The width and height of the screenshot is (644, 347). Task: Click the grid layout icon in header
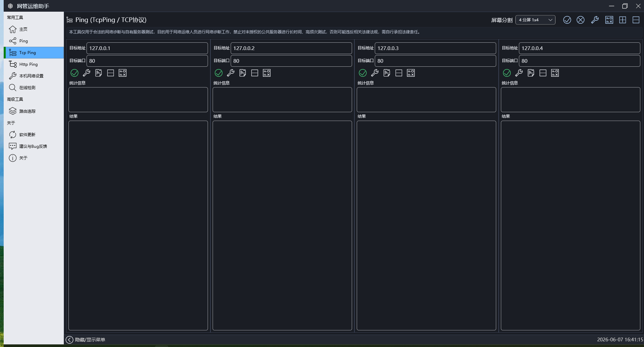(x=623, y=20)
